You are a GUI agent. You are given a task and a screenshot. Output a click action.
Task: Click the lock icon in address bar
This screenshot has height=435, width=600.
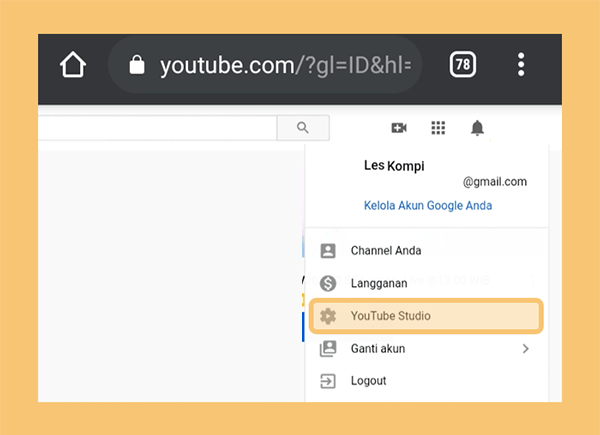pyautogui.click(x=137, y=64)
